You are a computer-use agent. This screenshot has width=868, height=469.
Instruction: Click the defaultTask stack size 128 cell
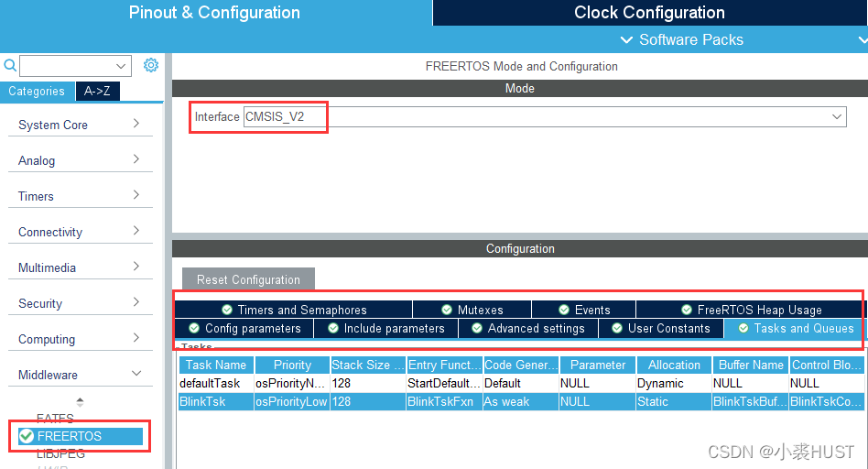click(368, 383)
